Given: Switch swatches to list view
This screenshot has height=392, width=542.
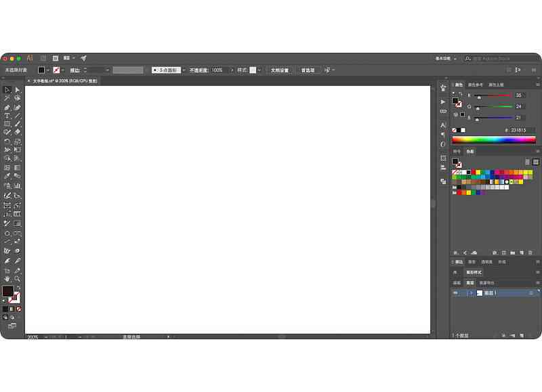Looking at the screenshot, I should tap(528, 162).
